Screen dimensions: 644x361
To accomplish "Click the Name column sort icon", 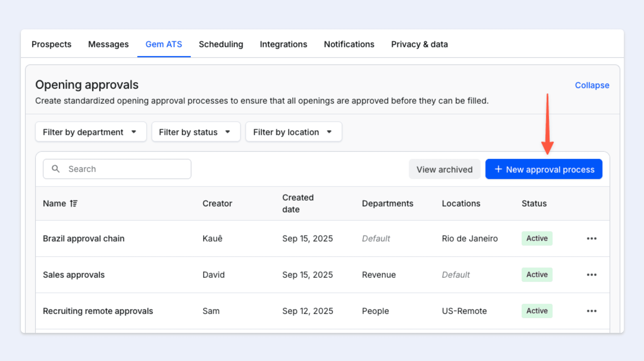I will pyautogui.click(x=74, y=203).
